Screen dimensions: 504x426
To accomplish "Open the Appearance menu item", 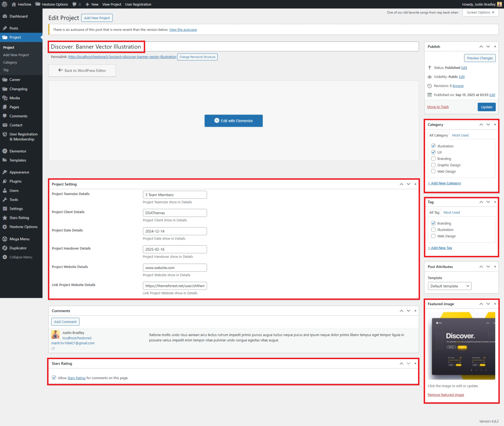I will point(19,172).
